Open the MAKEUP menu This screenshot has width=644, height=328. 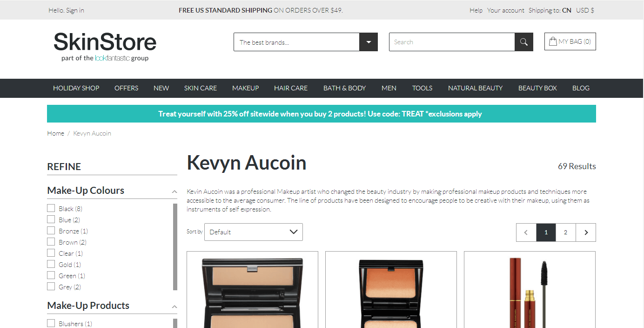246,88
